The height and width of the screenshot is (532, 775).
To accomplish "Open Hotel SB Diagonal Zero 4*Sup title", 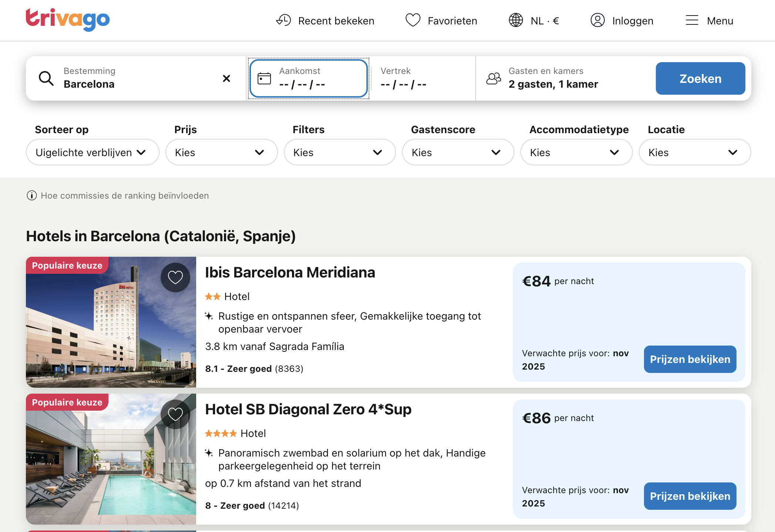I will coord(308,410).
